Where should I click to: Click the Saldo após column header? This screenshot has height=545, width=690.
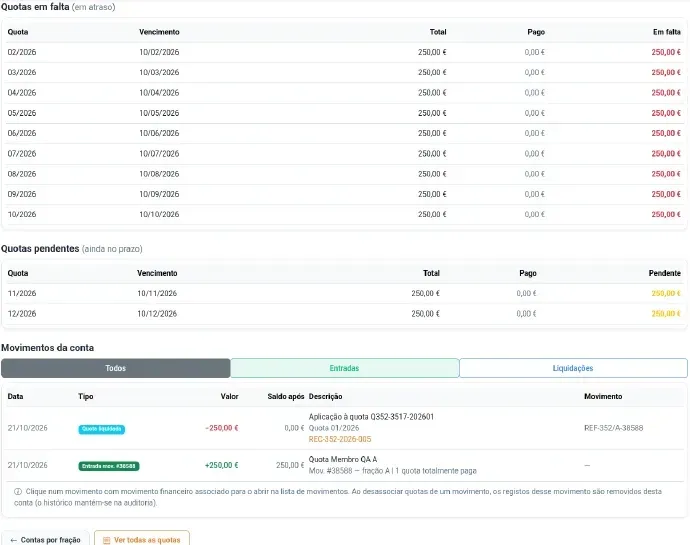pyautogui.click(x=286, y=397)
